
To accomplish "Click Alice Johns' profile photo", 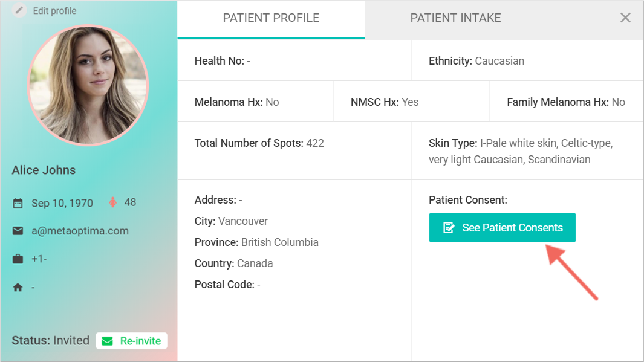I will click(x=88, y=85).
